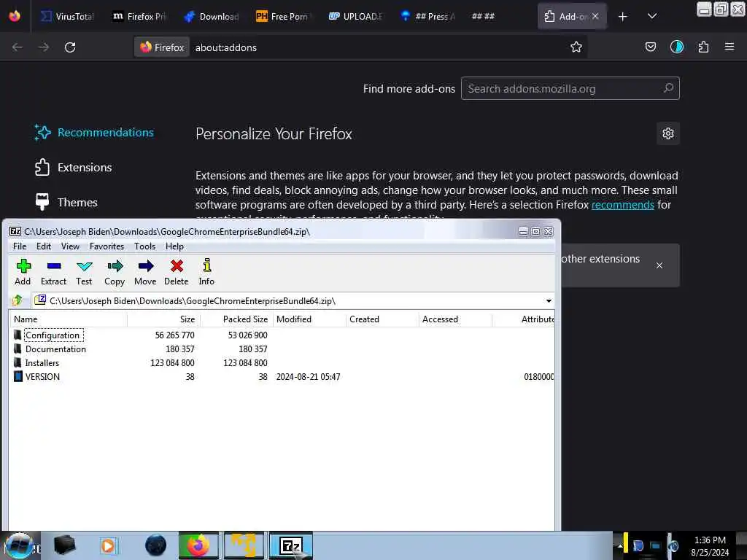Click the circular half-blue extension icon in Firefox toolbar

click(676, 47)
